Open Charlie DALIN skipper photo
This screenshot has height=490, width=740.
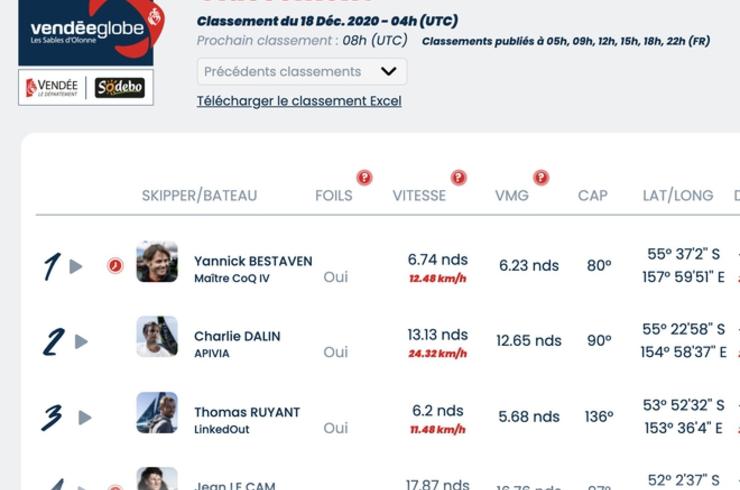(157, 337)
